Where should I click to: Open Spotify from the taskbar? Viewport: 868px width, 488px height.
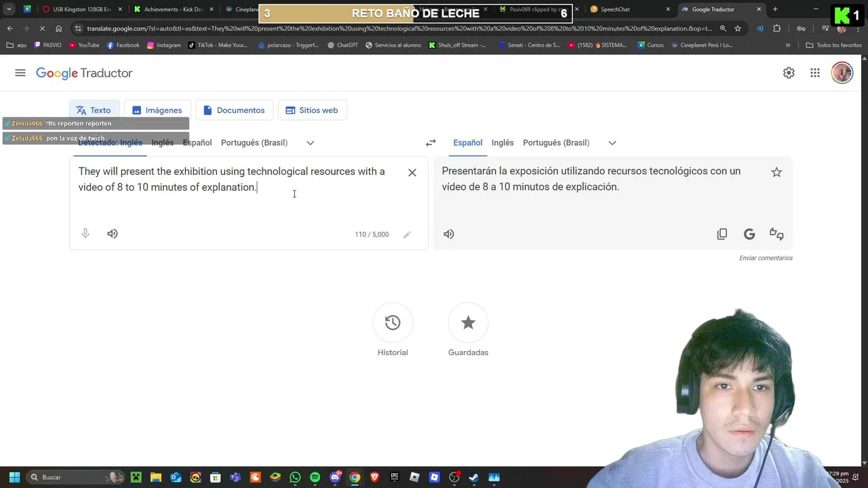pos(315,477)
